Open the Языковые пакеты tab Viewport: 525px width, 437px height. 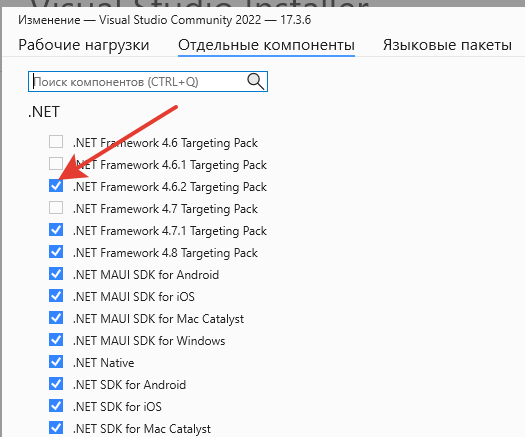pyautogui.click(x=447, y=45)
